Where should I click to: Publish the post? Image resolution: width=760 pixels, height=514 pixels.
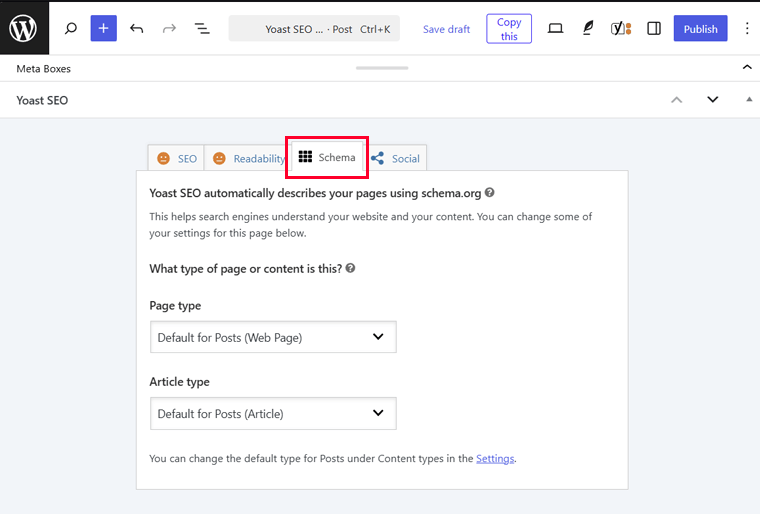coord(700,29)
